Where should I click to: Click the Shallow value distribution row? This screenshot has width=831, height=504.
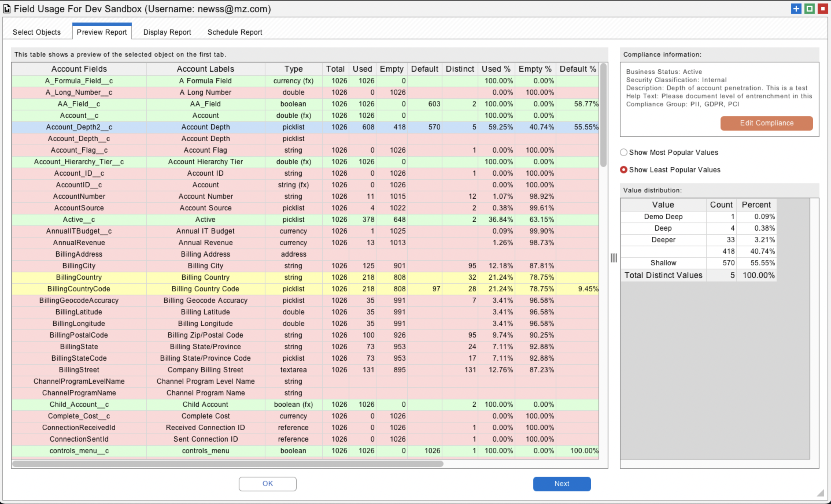(663, 263)
